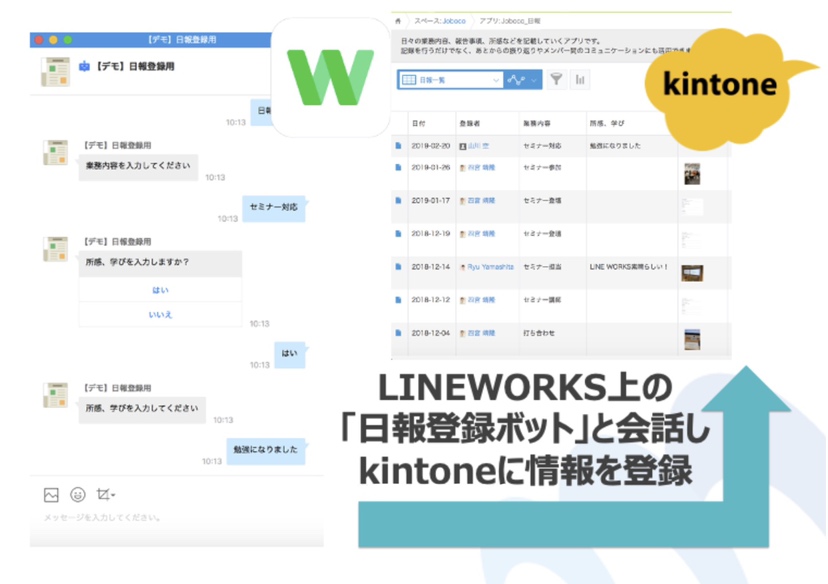This screenshot has height=584, width=828.
Task: Click the はい reply button in bot message
Action: pyautogui.click(x=160, y=290)
